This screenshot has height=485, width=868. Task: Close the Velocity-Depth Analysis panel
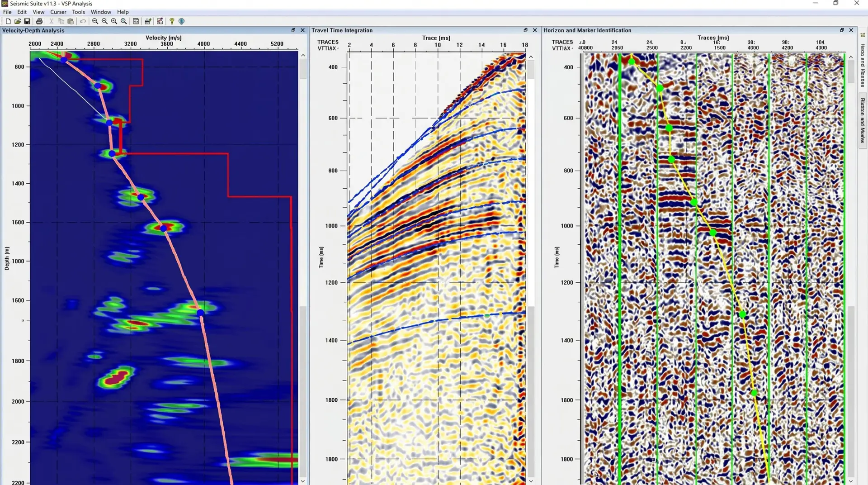(302, 30)
